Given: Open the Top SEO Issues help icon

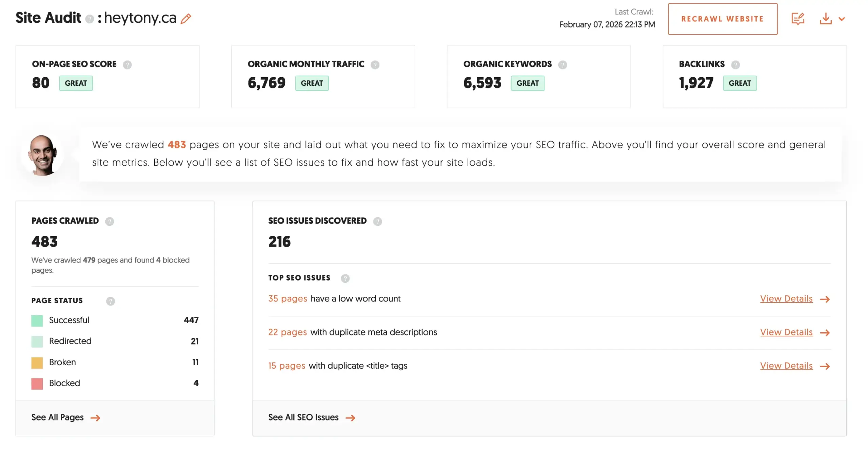Looking at the screenshot, I should 345,278.
